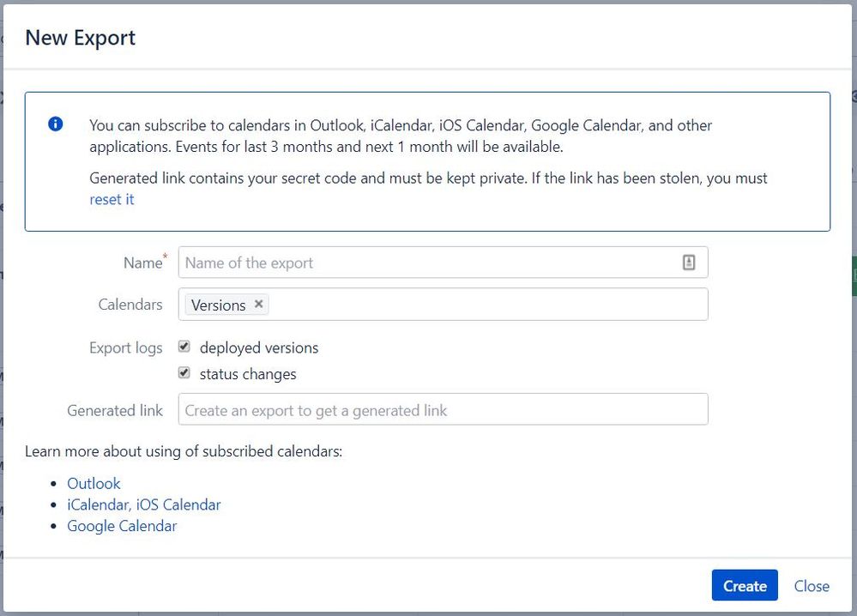The height and width of the screenshot is (616, 857).
Task: Click the Calendars field label
Action: (x=130, y=305)
